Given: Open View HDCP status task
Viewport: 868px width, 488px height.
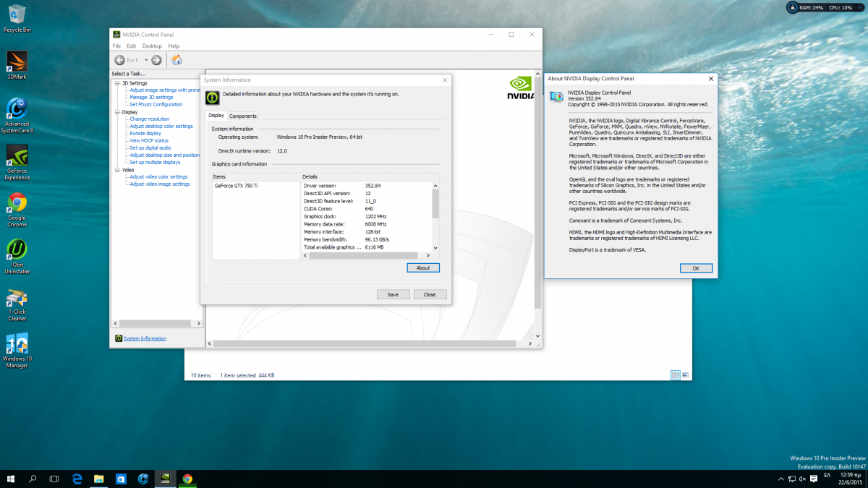Looking at the screenshot, I should [x=149, y=140].
